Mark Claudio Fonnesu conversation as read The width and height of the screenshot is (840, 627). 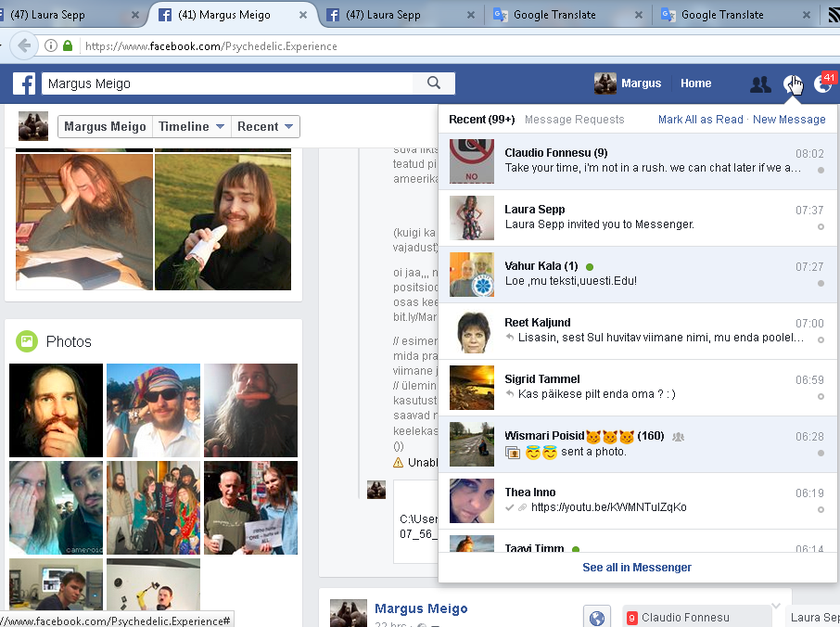point(821,171)
